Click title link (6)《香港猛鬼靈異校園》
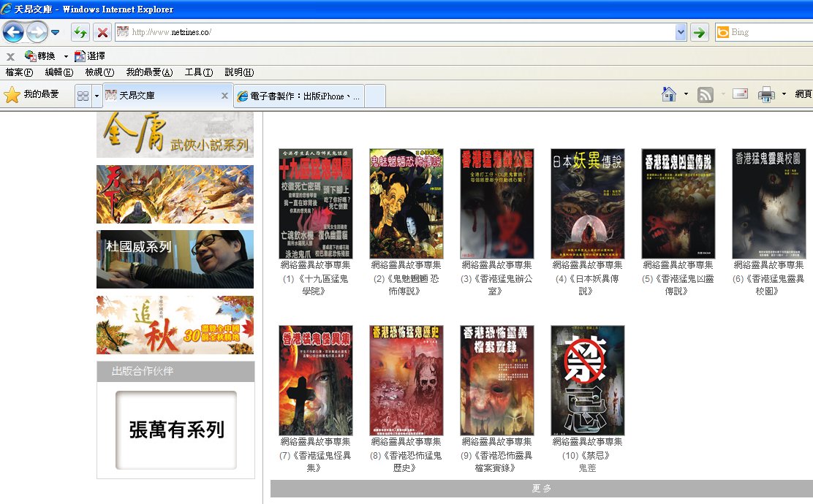This screenshot has height=504, width=813. point(769,285)
